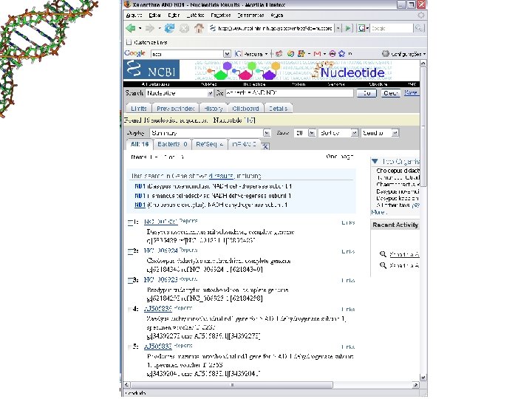This screenshot has height=399, width=532.
Task: Open the search engine selector dropdown
Action: tap(364, 29)
